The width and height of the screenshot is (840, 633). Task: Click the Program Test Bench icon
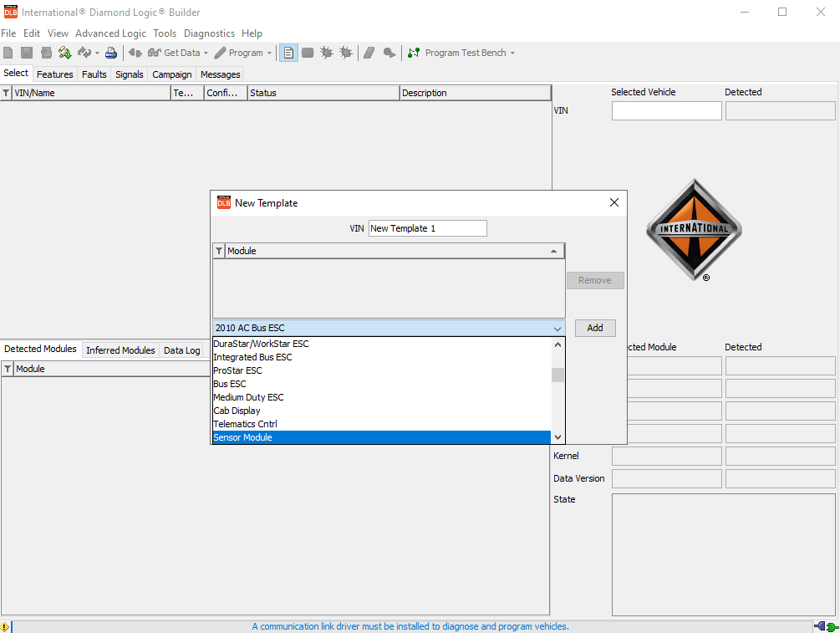414,53
